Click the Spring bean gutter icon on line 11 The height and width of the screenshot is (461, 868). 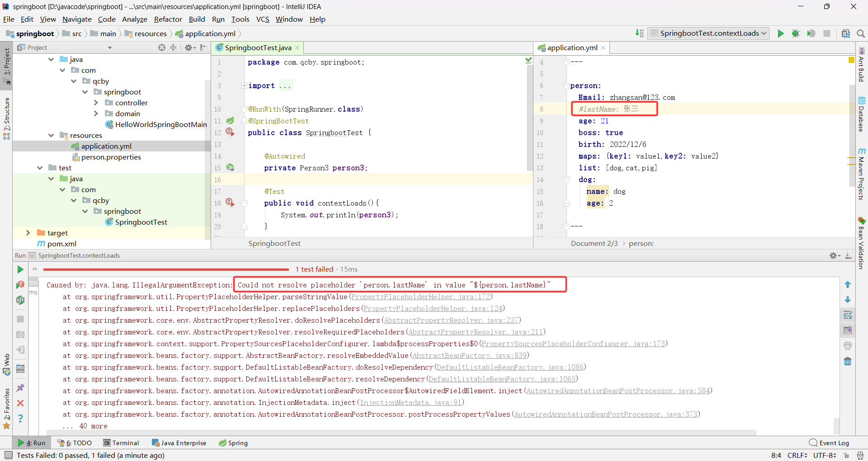pos(230,121)
